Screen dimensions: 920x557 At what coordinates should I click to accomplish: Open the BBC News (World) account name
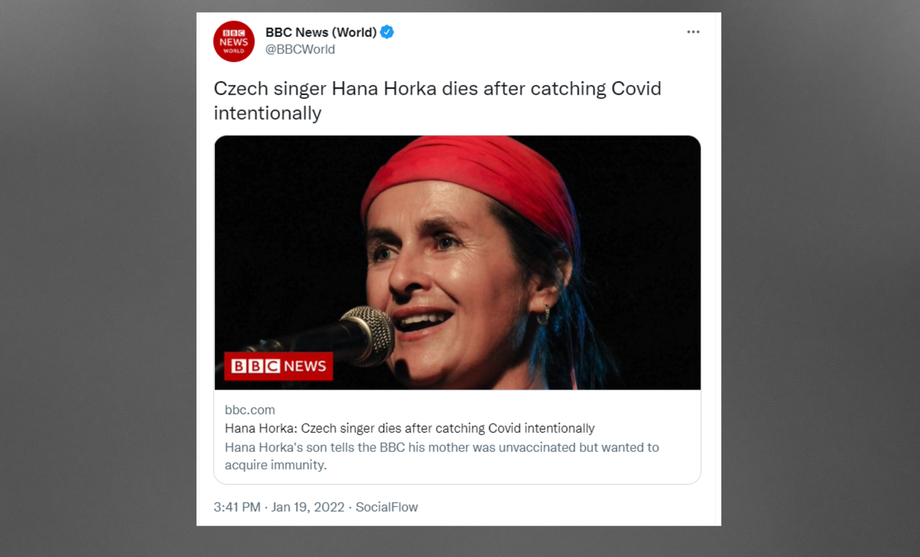click(x=320, y=32)
